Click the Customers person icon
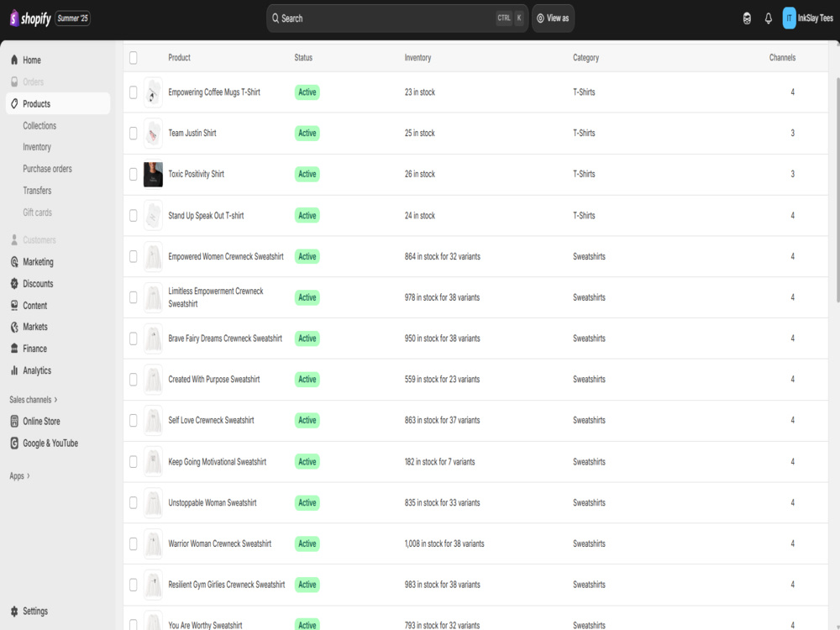The height and width of the screenshot is (630, 840). (14, 240)
